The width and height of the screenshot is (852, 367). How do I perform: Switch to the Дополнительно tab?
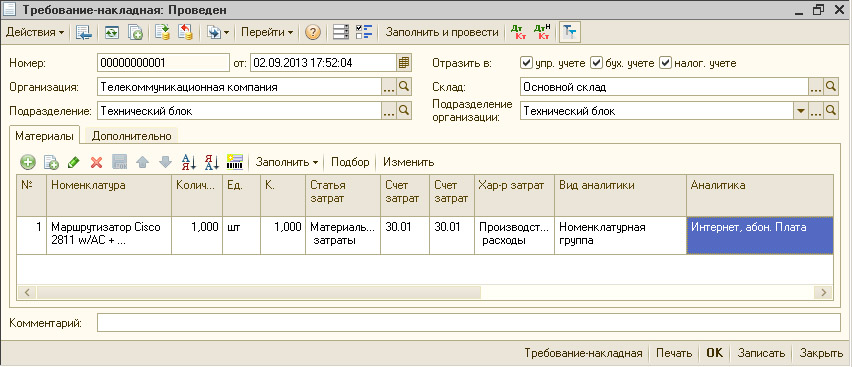pos(131,136)
